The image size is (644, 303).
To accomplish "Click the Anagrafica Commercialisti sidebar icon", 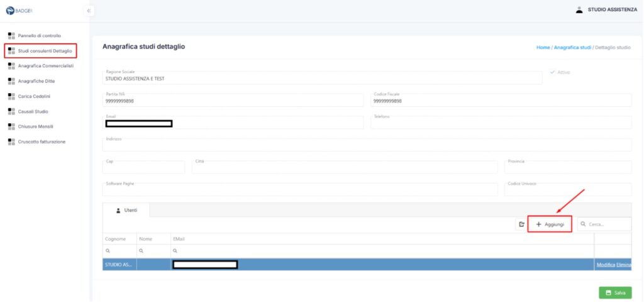I will (x=11, y=65).
